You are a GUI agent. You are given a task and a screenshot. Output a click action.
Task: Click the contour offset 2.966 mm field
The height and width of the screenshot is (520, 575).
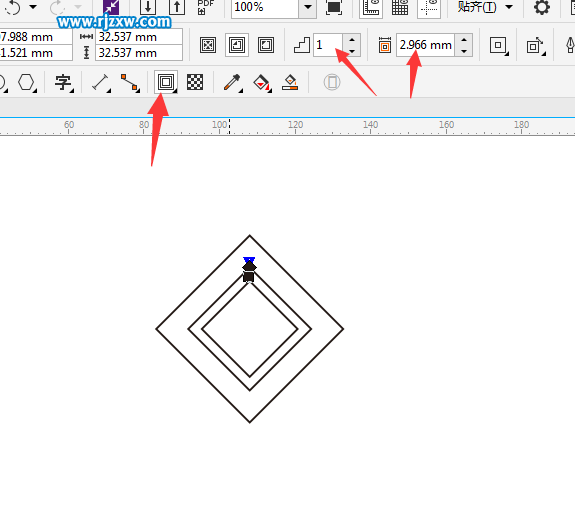[x=425, y=45]
